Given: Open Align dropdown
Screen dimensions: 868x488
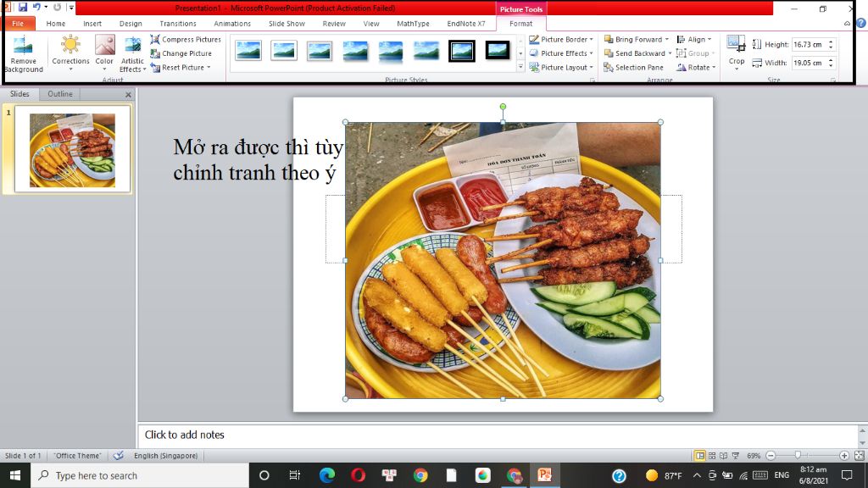Looking at the screenshot, I should [693, 39].
